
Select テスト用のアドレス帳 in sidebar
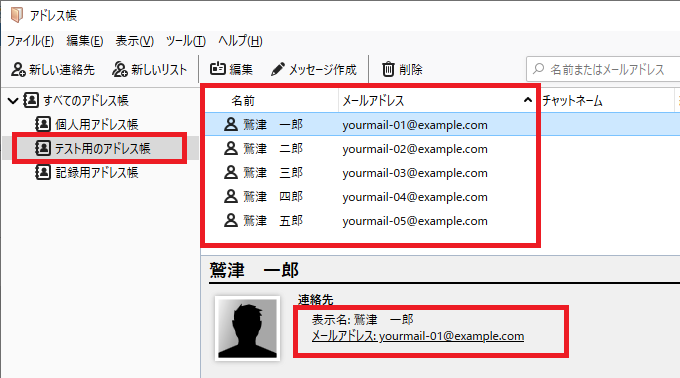(100, 148)
